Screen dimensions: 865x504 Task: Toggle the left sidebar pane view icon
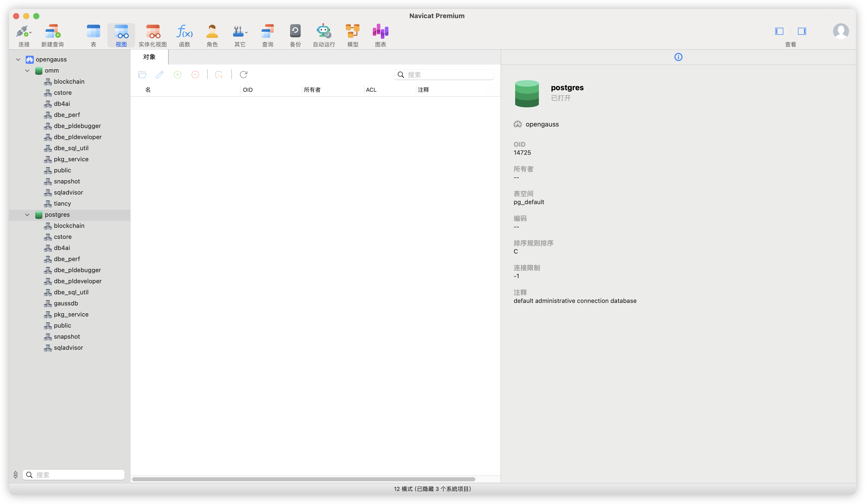pyautogui.click(x=779, y=31)
